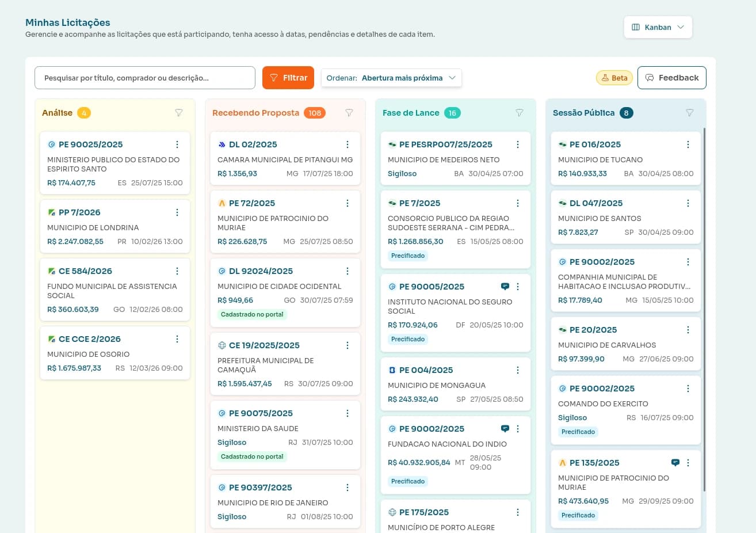The height and width of the screenshot is (533, 756).
Task: Click the portal icon on DL 02/2025 card
Action: tap(222, 144)
